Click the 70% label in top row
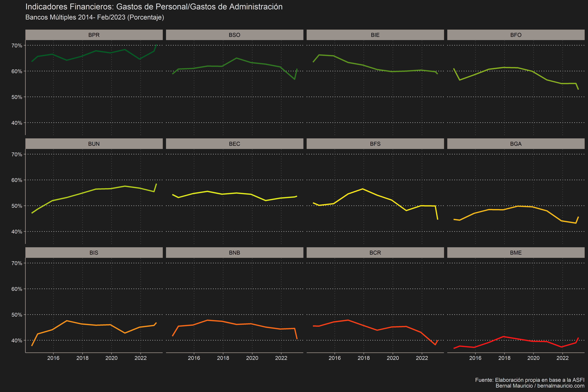 tap(17, 45)
